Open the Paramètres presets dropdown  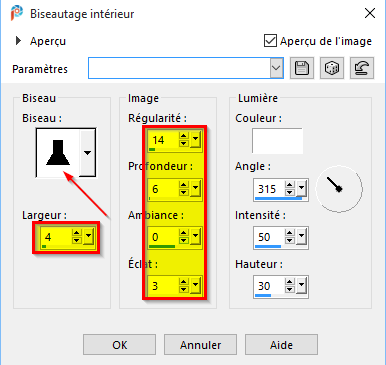(276, 68)
